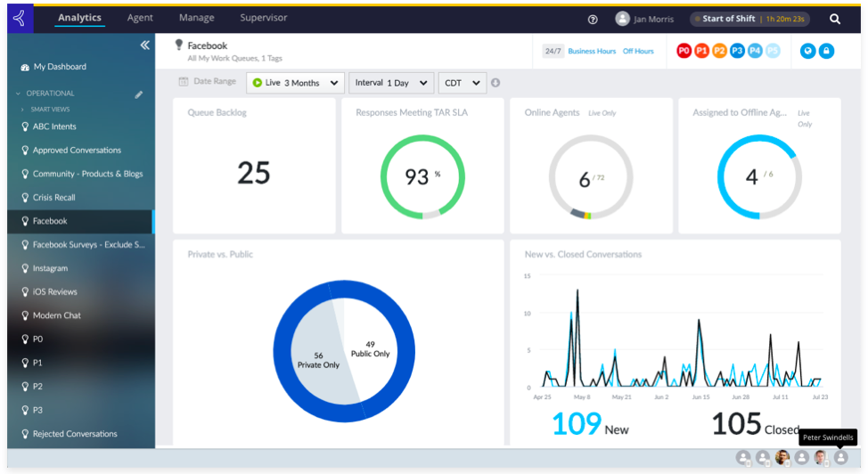Click the Jan Morris user avatar

(622, 19)
